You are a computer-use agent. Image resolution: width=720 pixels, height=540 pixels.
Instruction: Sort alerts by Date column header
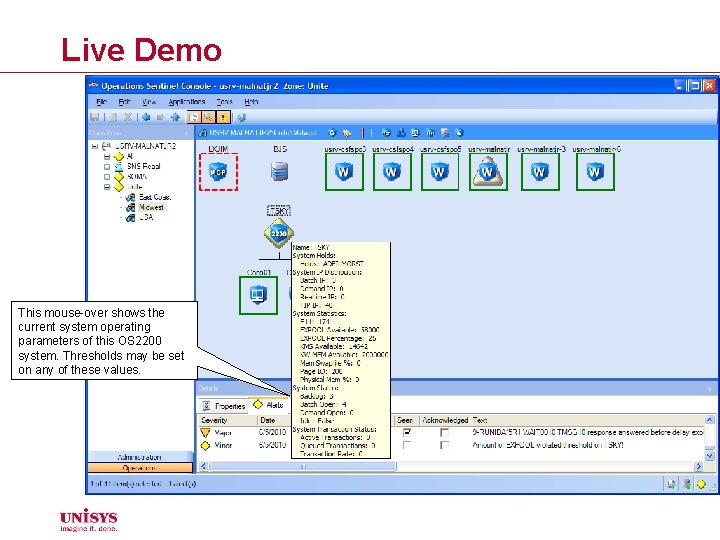(274, 420)
